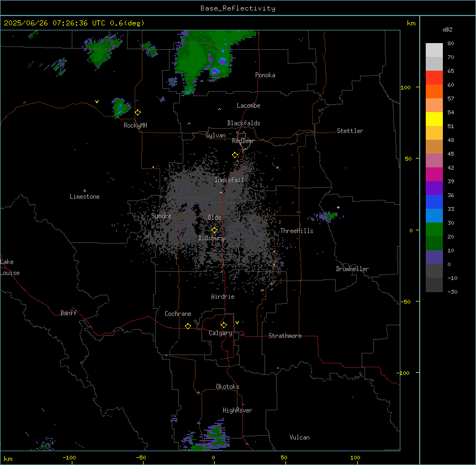Select the dark green 10-20 dBZ legend swatch

pos(434,244)
